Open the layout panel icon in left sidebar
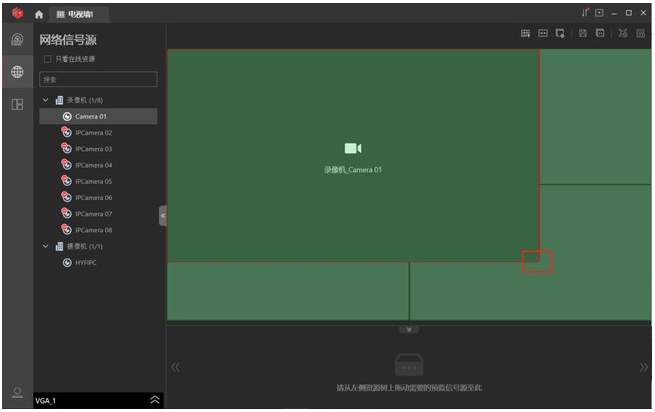The height and width of the screenshot is (412, 655). click(17, 104)
